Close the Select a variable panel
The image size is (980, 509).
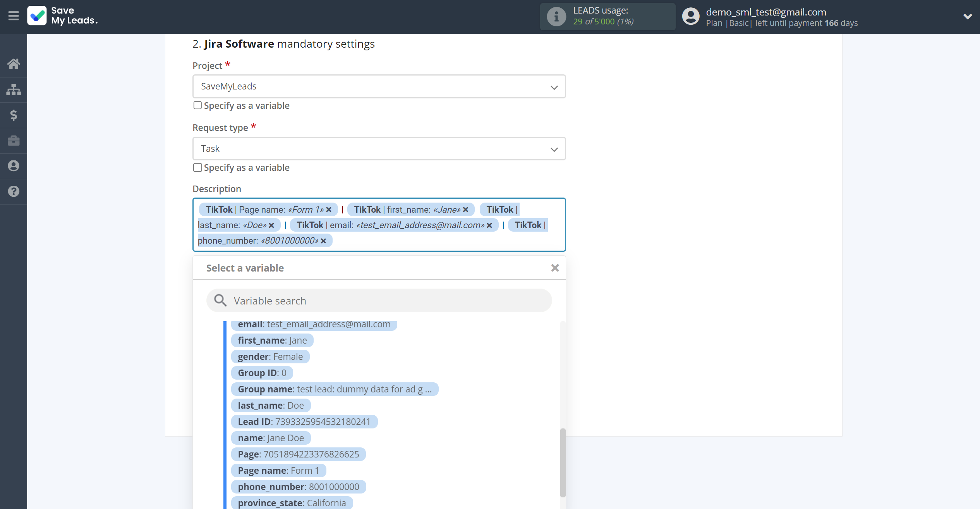[x=555, y=268]
